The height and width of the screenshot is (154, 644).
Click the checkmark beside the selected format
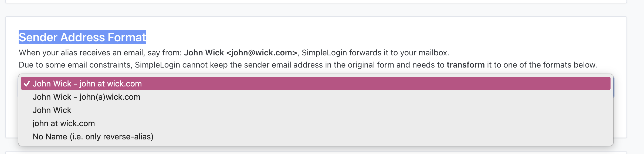click(27, 84)
